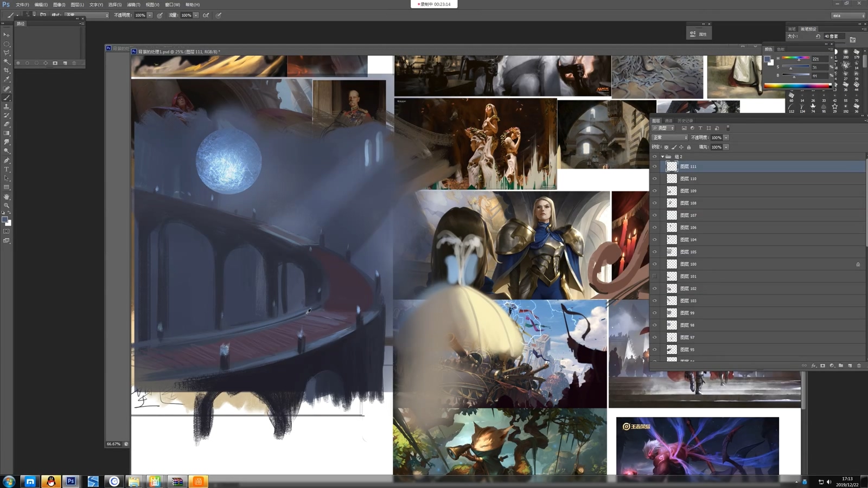
Task: Open the 图层(L) menu
Action: [78, 4]
